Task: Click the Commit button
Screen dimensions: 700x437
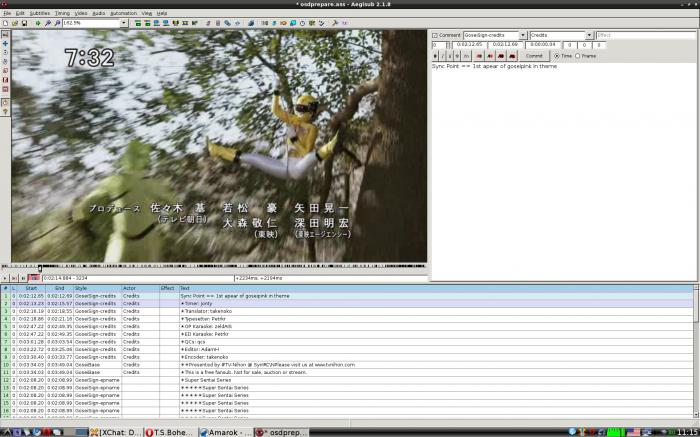Action: 534,56
